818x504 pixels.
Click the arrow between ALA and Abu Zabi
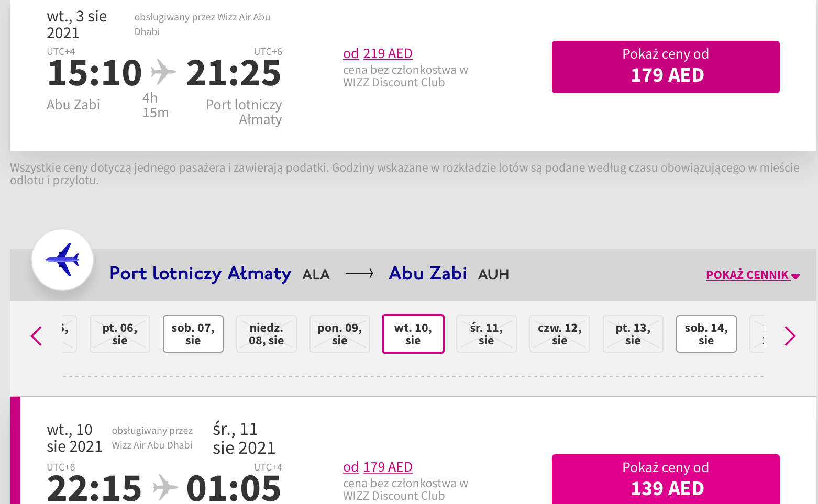(360, 273)
